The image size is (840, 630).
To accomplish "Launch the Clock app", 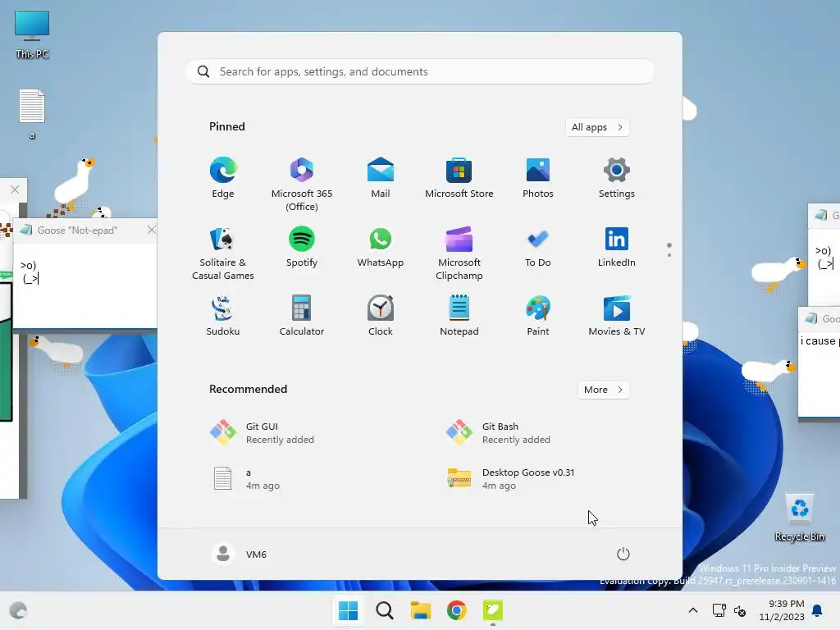I will (x=381, y=316).
